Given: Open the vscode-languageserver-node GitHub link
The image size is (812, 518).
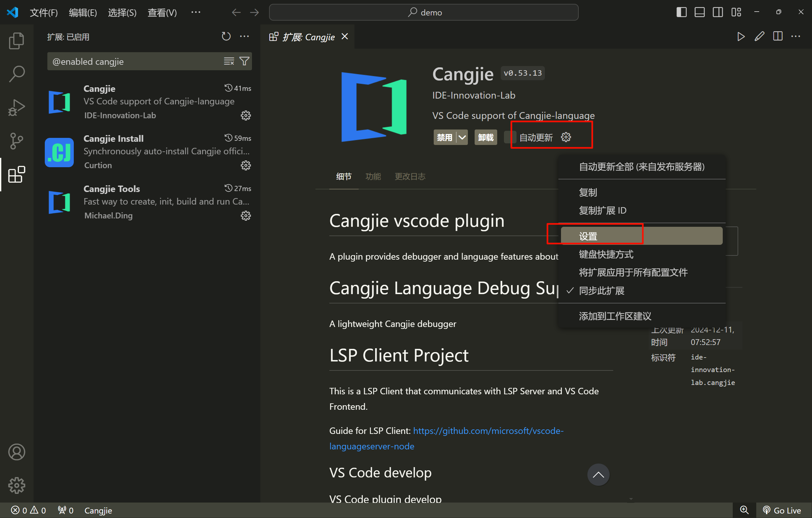Looking at the screenshot, I should pos(488,431).
